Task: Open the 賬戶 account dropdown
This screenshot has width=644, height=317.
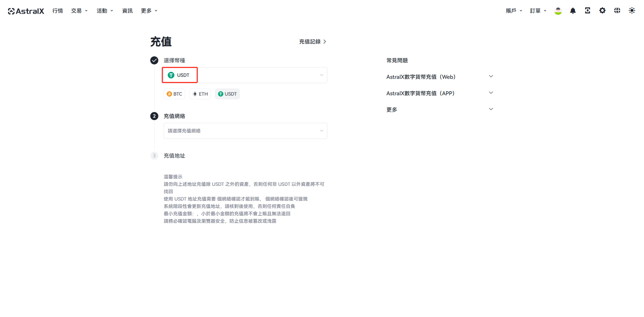Action: point(514,11)
